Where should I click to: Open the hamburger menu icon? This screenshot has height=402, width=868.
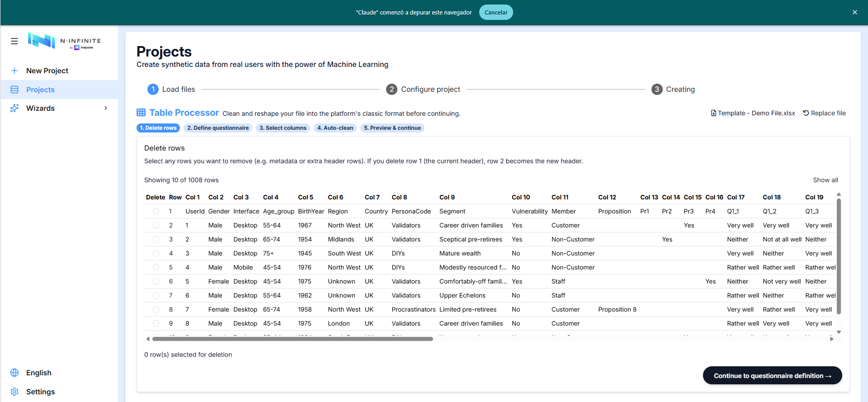click(x=14, y=41)
